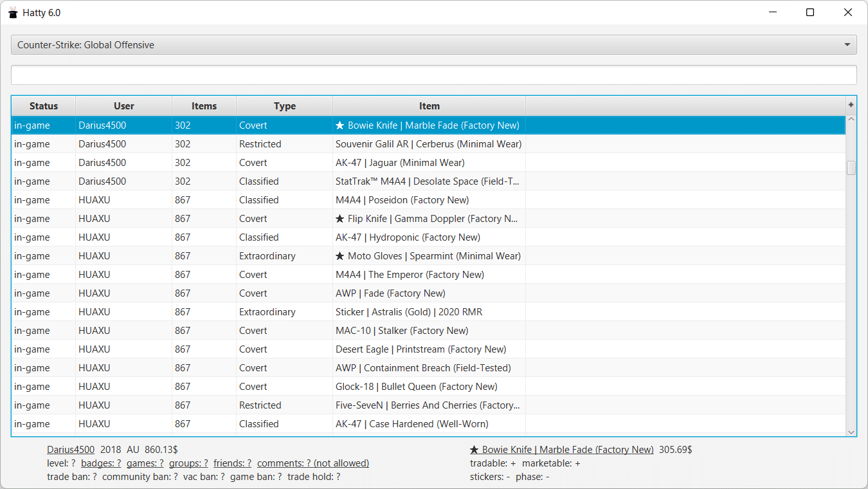Click the scroll up arrow of table
Screen dimensions: 868x489
(x=851, y=120)
